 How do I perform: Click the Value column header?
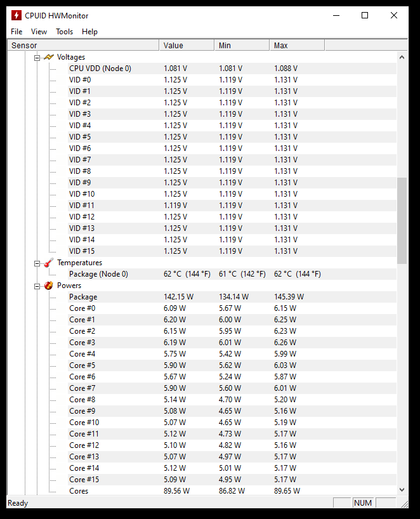[x=187, y=45]
